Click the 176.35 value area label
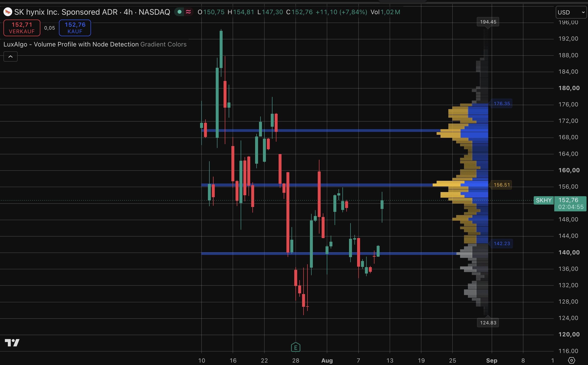The height and width of the screenshot is (365, 588). click(502, 103)
